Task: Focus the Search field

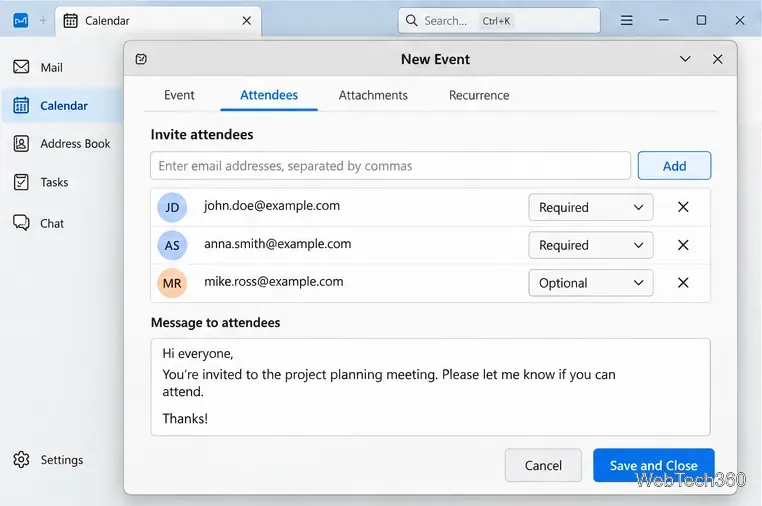Action: click(x=499, y=20)
